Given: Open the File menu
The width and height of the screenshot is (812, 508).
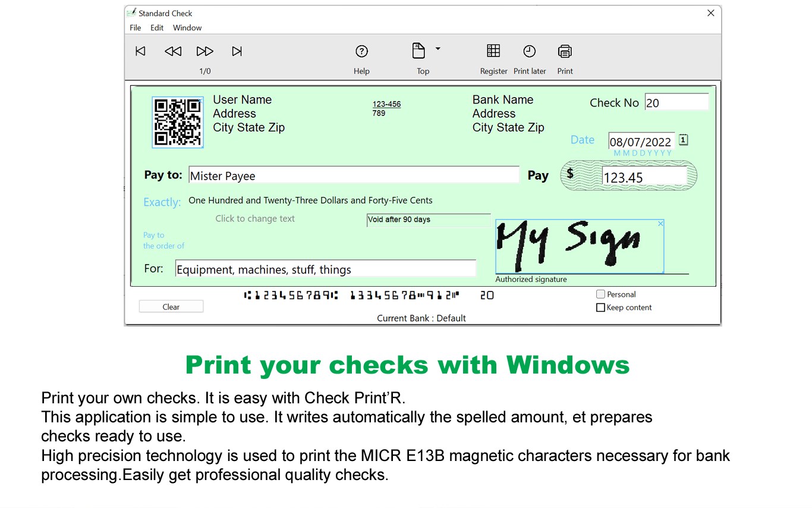Looking at the screenshot, I should [135, 27].
